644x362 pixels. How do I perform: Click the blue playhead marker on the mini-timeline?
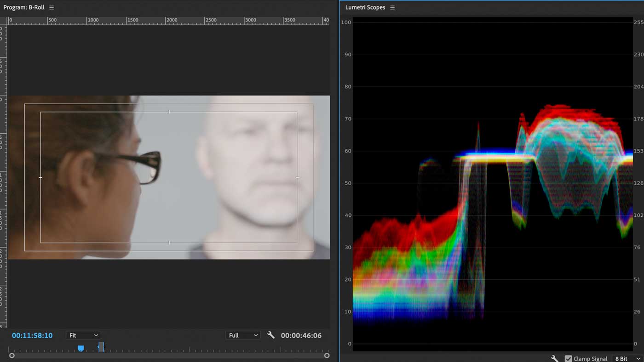(x=81, y=348)
